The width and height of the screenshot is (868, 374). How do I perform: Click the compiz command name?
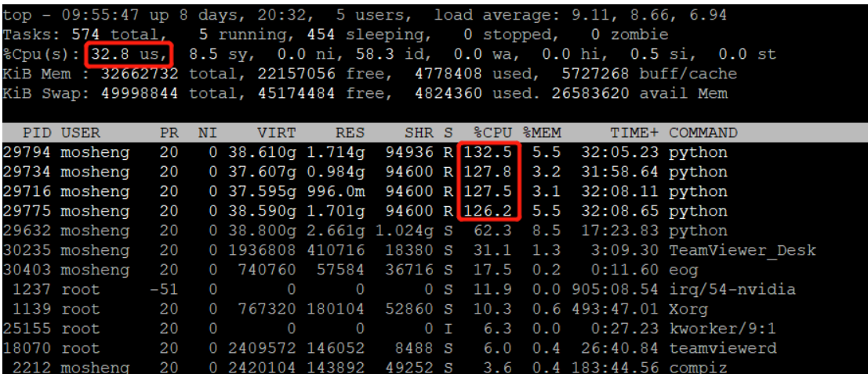698,368
